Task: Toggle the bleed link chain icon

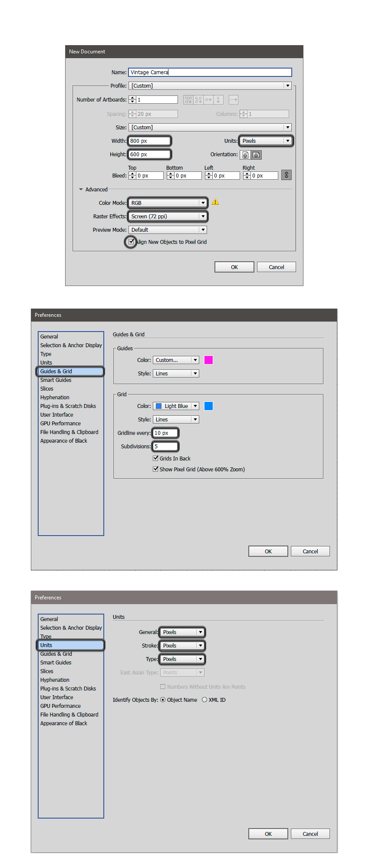Action: (287, 175)
